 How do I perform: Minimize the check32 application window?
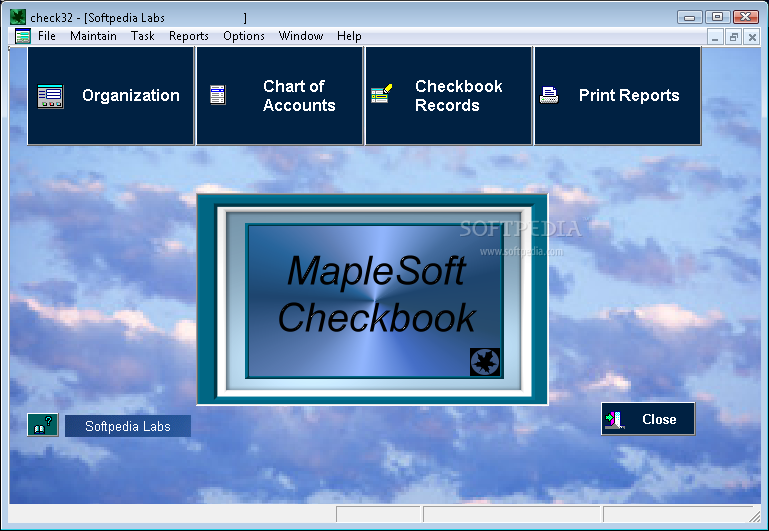tap(690, 17)
